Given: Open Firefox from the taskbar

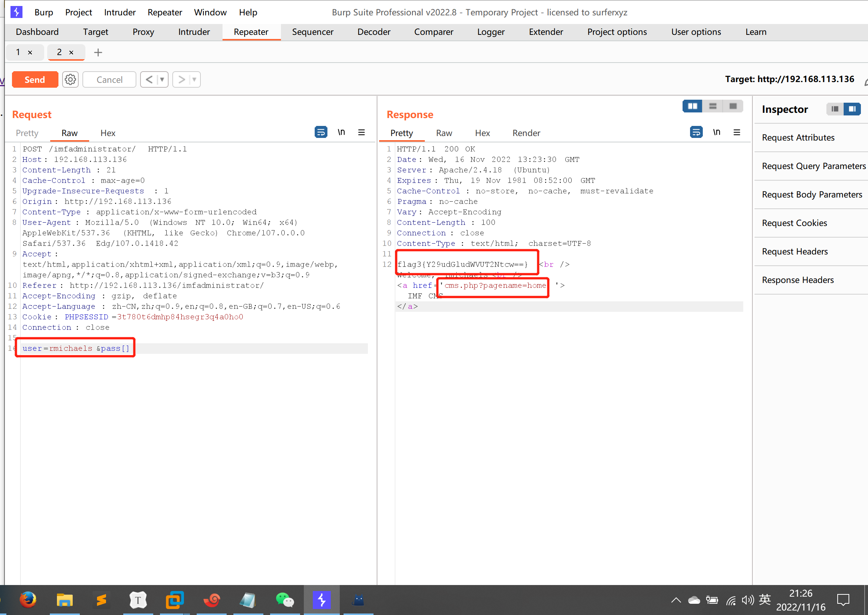Looking at the screenshot, I should click(x=28, y=600).
